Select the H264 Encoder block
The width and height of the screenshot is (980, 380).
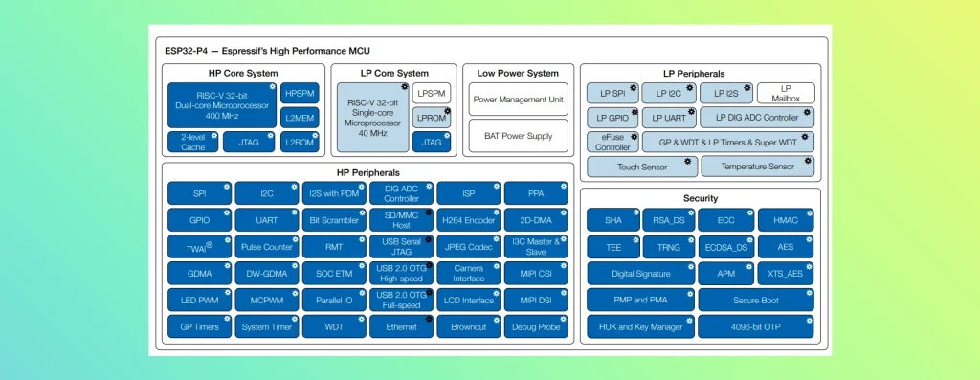coord(469,220)
